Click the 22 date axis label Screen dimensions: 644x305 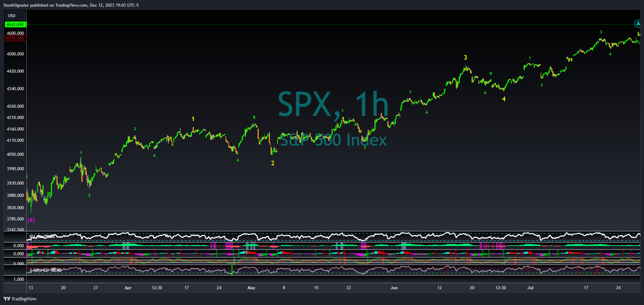click(348, 288)
